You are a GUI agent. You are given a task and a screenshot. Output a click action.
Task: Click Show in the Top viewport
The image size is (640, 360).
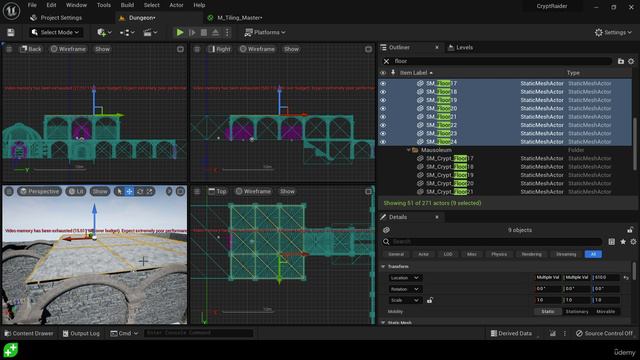click(287, 191)
